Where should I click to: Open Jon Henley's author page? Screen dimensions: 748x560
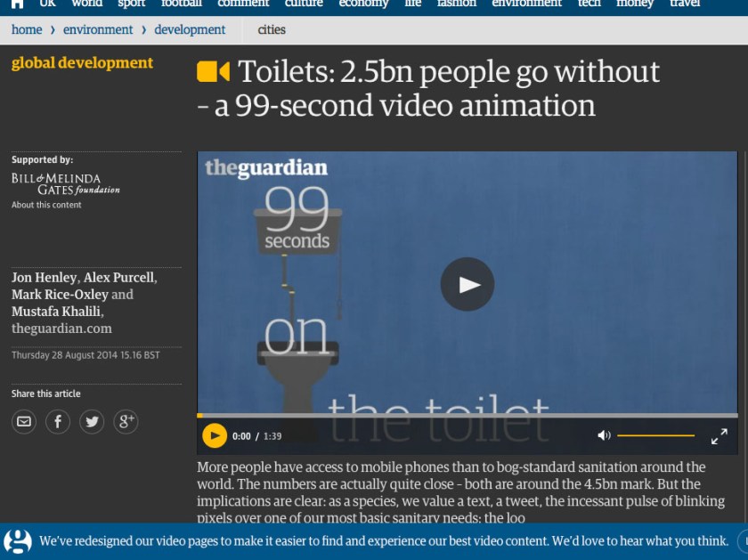point(43,278)
